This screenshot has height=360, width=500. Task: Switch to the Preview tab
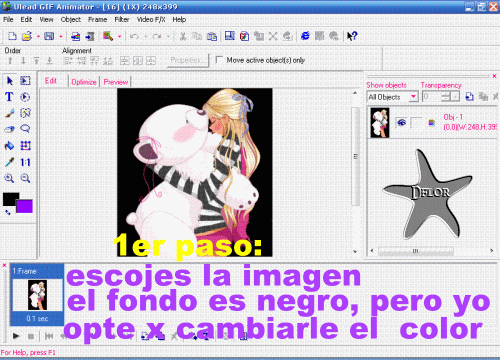(116, 82)
